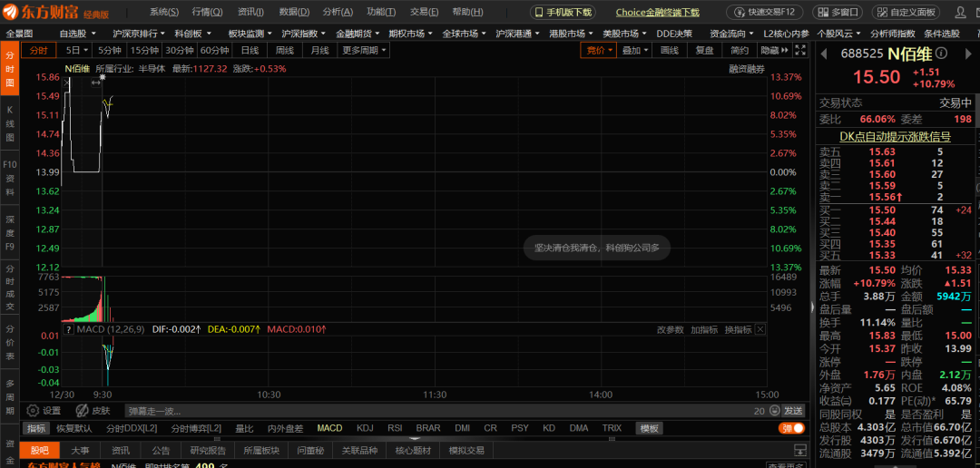Image resolution: width=980 pixels, height=468 pixels.
Task: Open the 系统(S) menu
Action: pos(163,12)
